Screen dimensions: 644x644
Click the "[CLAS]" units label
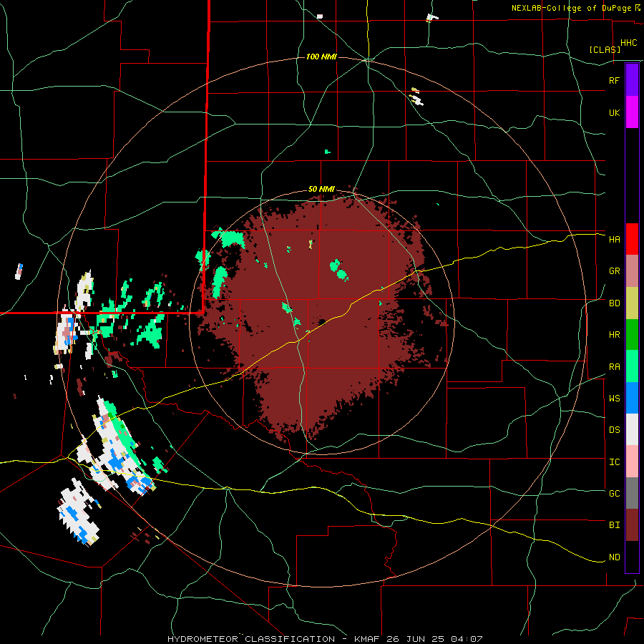605,49
